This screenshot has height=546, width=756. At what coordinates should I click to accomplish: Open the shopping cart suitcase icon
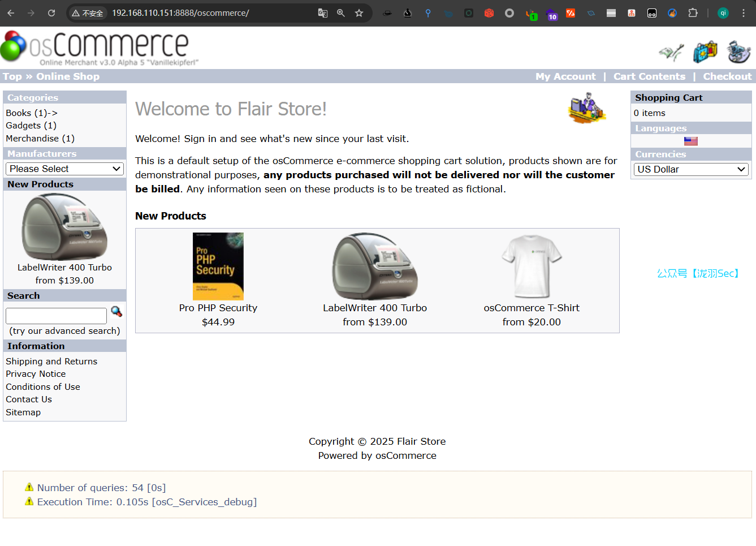(705, 53)
